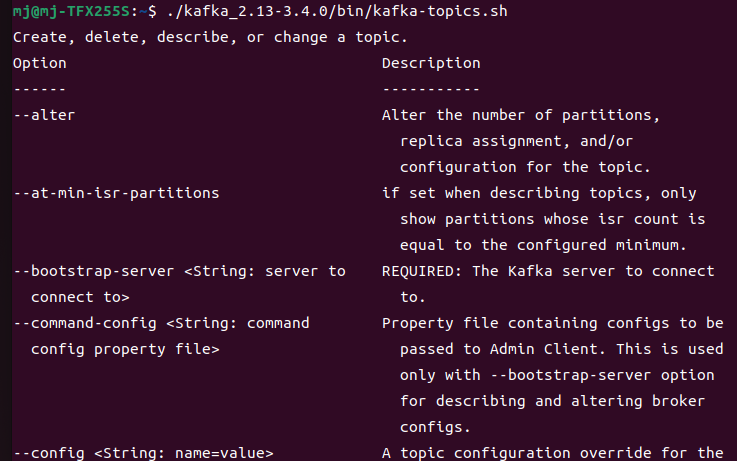Click 'Property file containing configs to be' line
Image resolution: width=737 pixels, height=461 pixels.
[552, 323]
